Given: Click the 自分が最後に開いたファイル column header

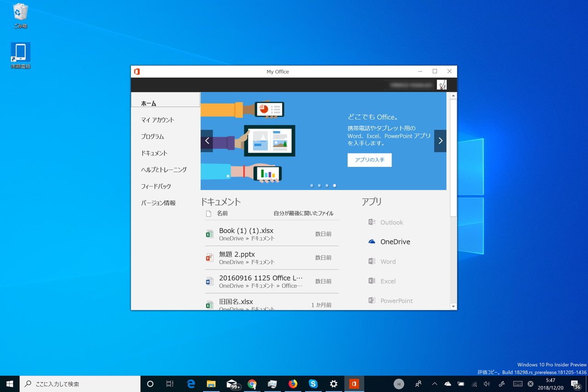Looking at the screenshot, I should pos(304,213).
